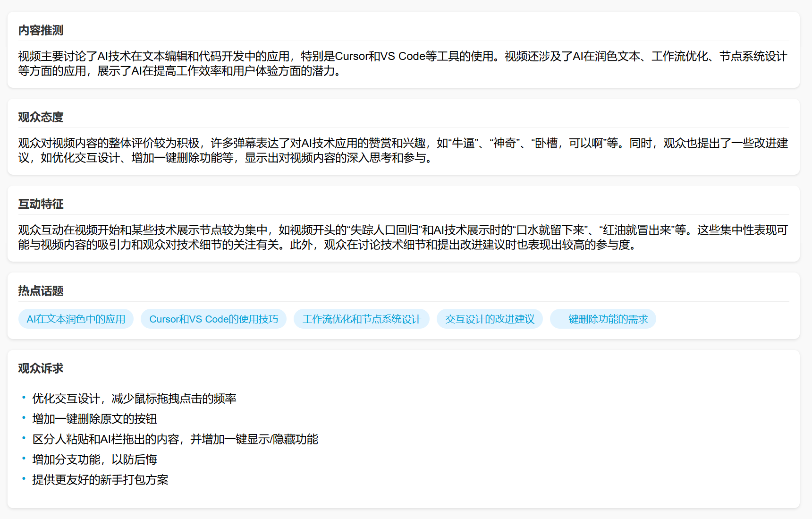Click the 热点话题 section heading
This screenshot has height=519, width=812.
[41, 291]
